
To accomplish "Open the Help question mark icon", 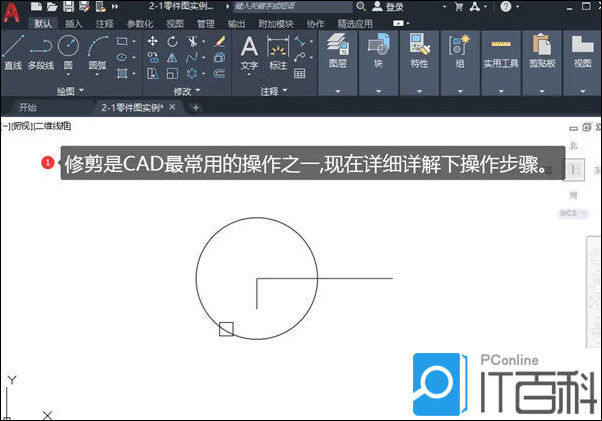I will click(506, 7).
